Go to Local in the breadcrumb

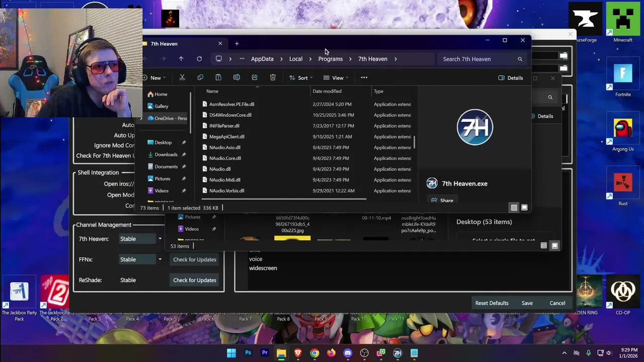296,59
